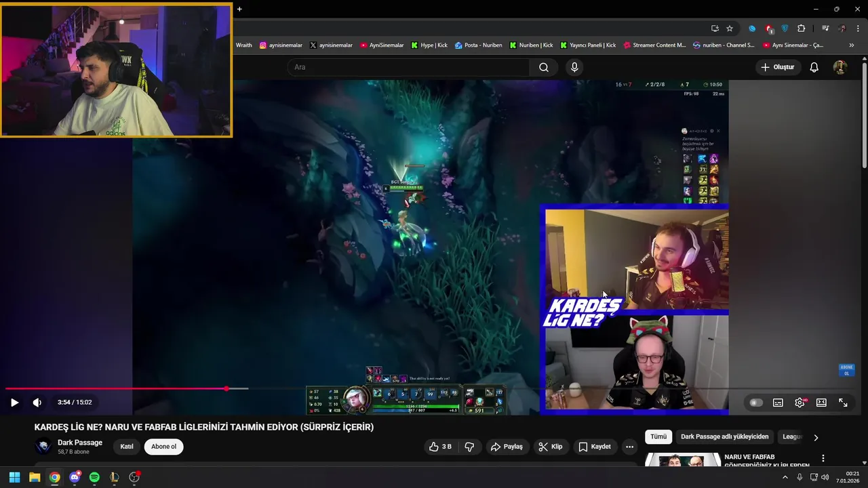Screen dimensions: 868x488
Task: Open the suggested NARU VE FABFAB video thumbnail
Action: [x=682, y=460]
